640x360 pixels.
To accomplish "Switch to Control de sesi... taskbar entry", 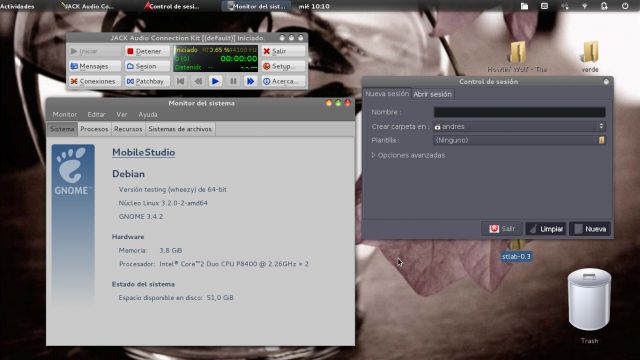I will (x=172, y=6).
